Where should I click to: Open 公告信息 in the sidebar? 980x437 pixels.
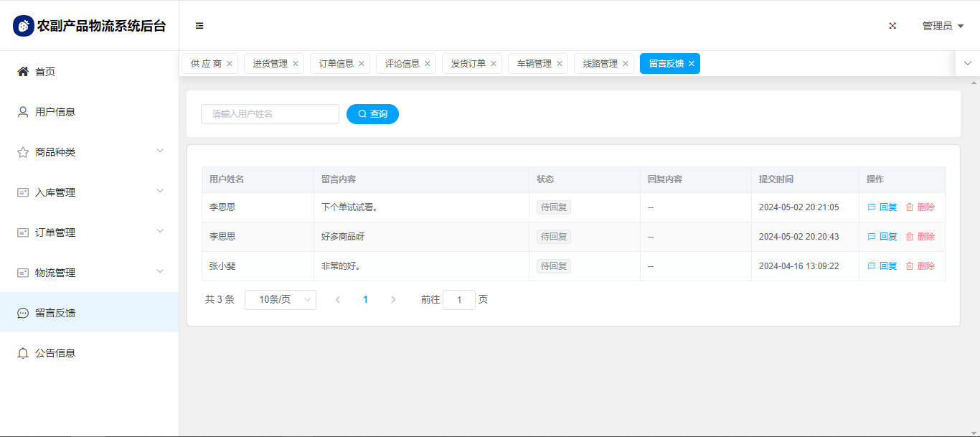pos(55,353)
